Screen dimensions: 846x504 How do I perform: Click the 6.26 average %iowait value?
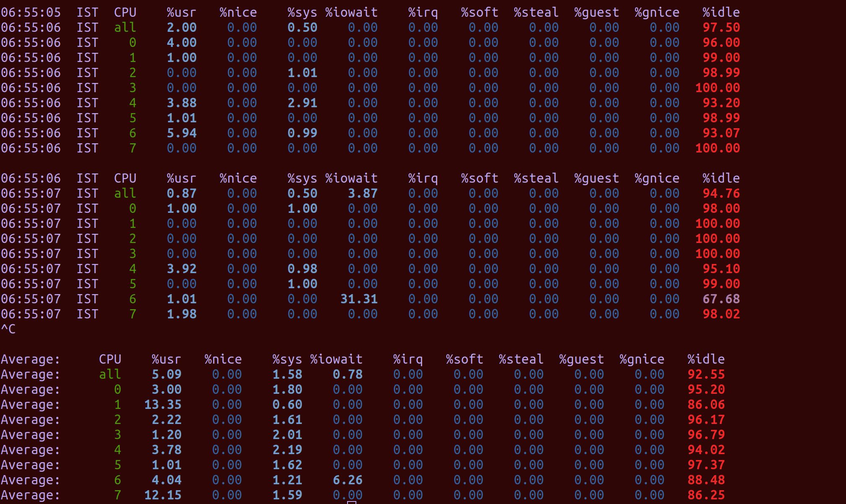[348, 480]
